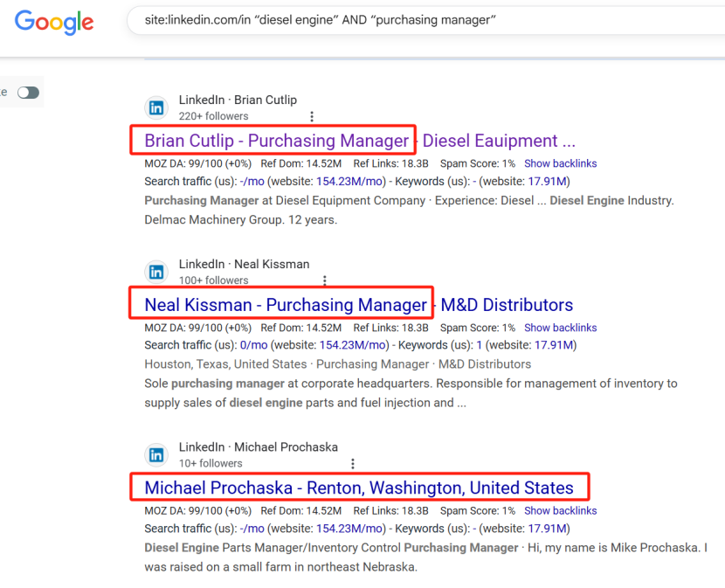Open Michael Prochaska - Renton, Washington result
The height and width of the screenshot is (588, 725).
[359, 488]
